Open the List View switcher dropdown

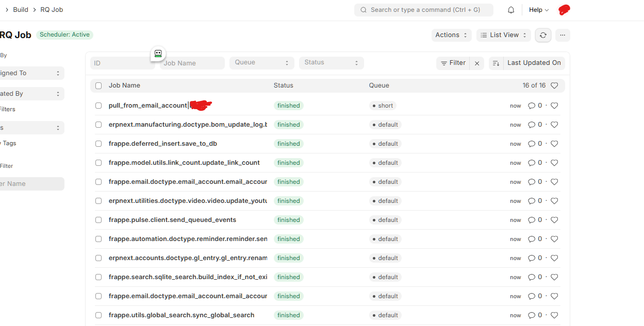point(503,35)
